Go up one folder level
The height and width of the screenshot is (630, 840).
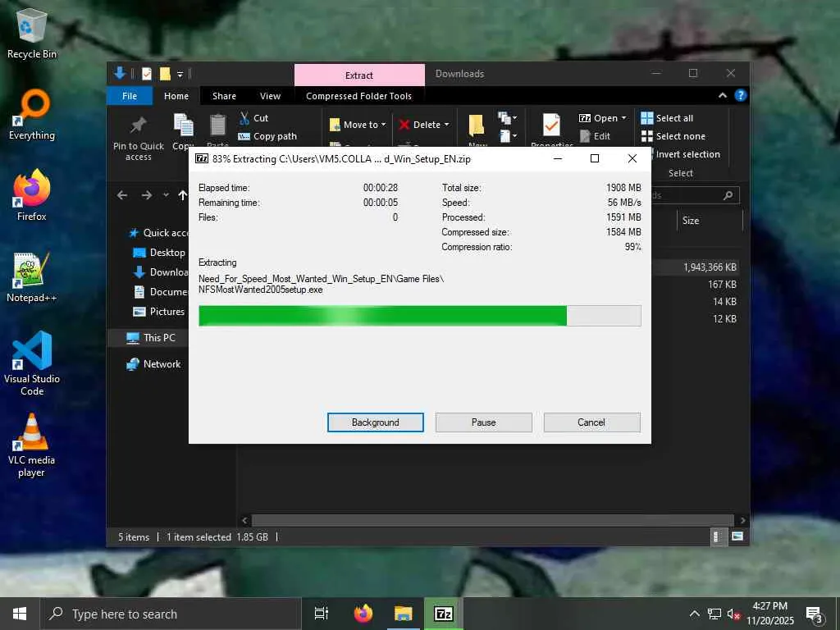pyautogui.click(x=183, y=195)
